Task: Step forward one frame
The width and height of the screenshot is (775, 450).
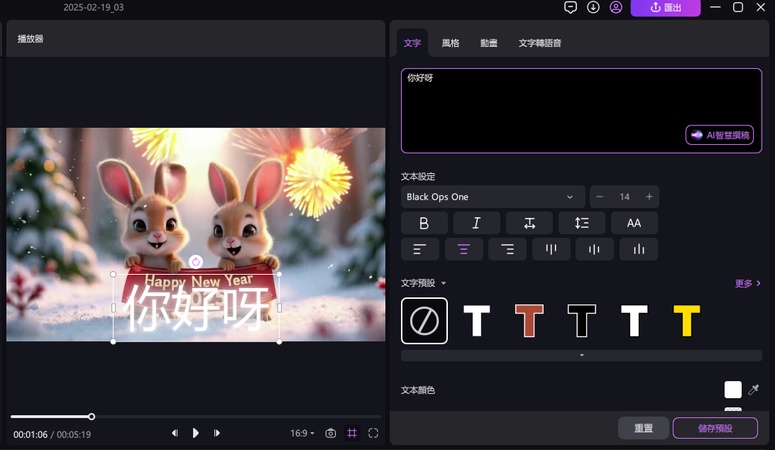Action: pos(216,433)
